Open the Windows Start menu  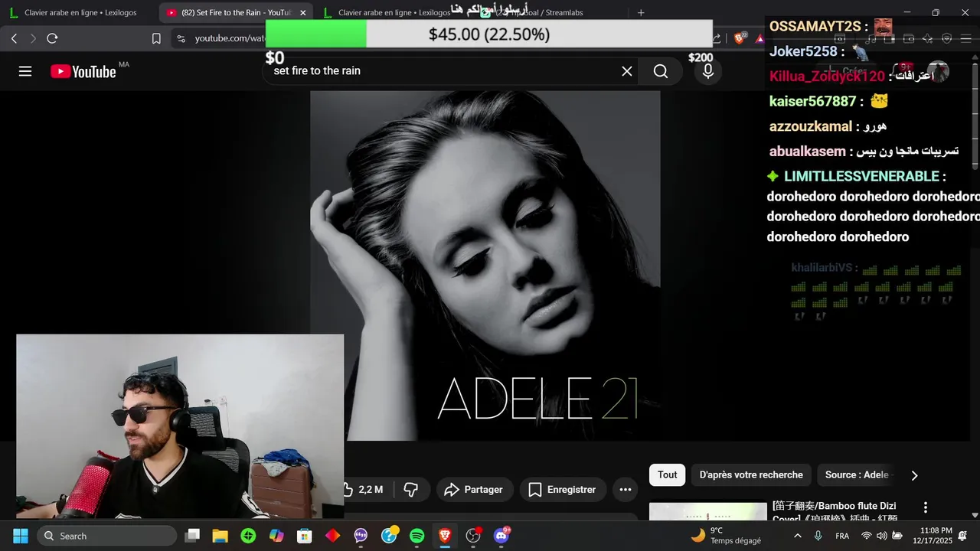[x=21, y=536]
